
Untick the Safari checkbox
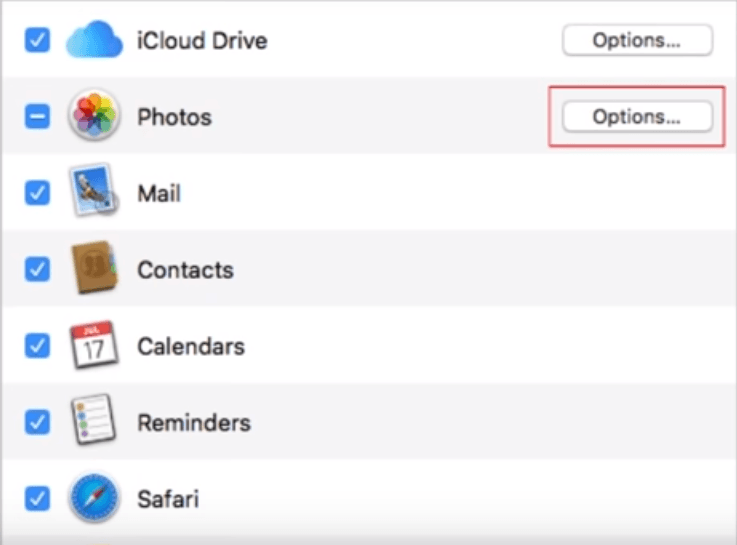tap(37, 498)
